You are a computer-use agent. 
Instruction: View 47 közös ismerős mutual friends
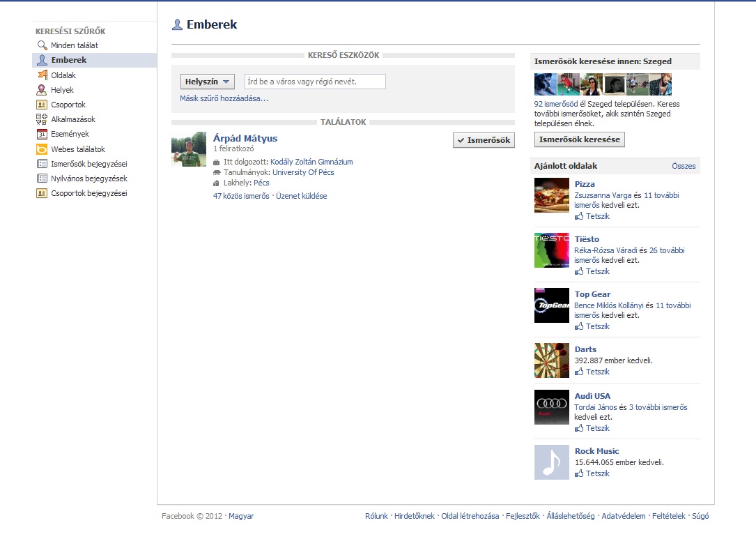[241, 196]
